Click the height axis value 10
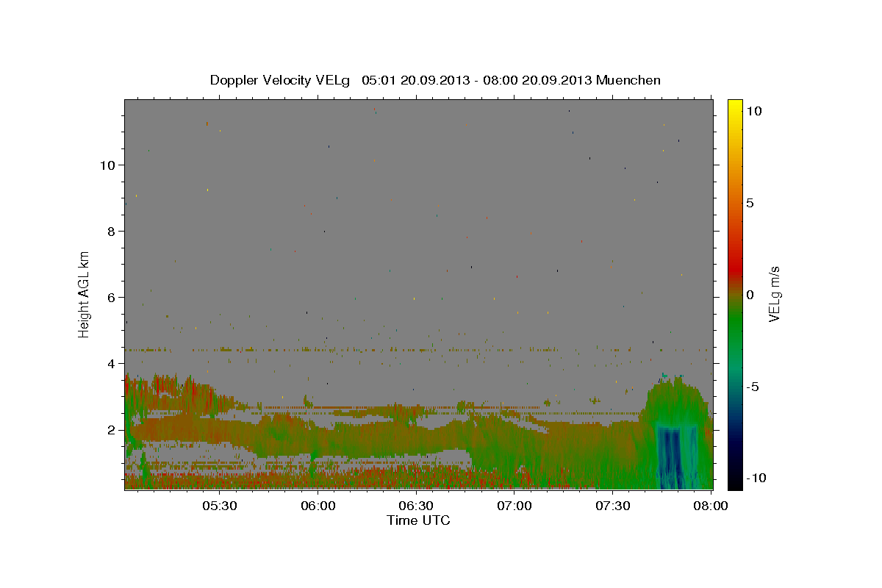The image size is (882, 588). click(107, 165)
